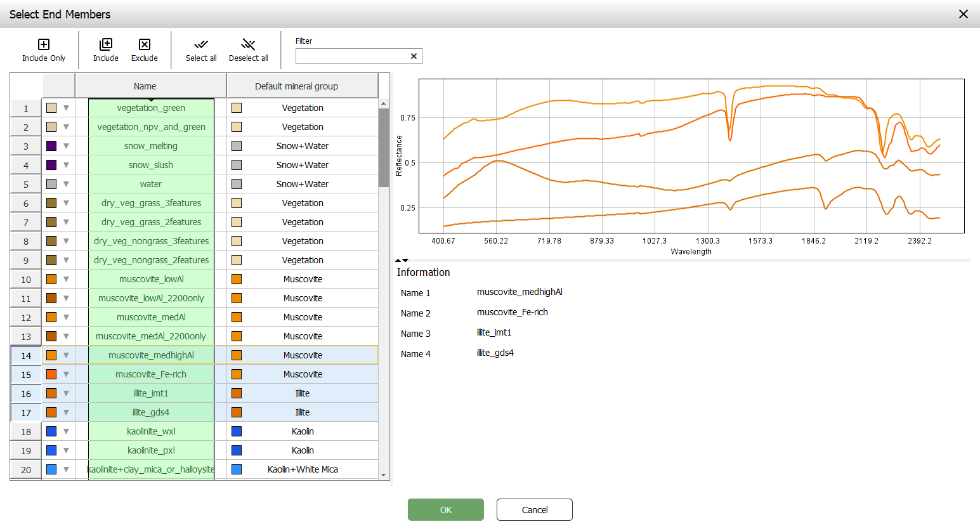Screen dimensions: 980x529
Task: Confirm selection with the OK button
Action: (445, 510)
